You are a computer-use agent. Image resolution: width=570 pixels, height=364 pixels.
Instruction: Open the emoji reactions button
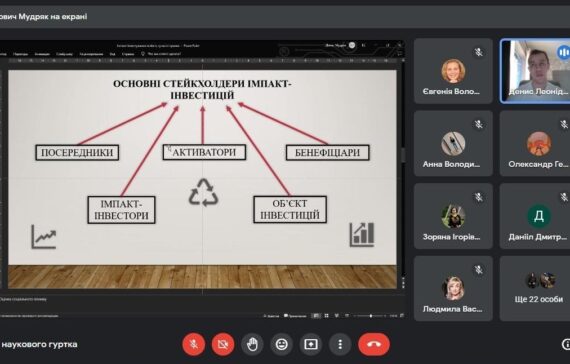281,344
